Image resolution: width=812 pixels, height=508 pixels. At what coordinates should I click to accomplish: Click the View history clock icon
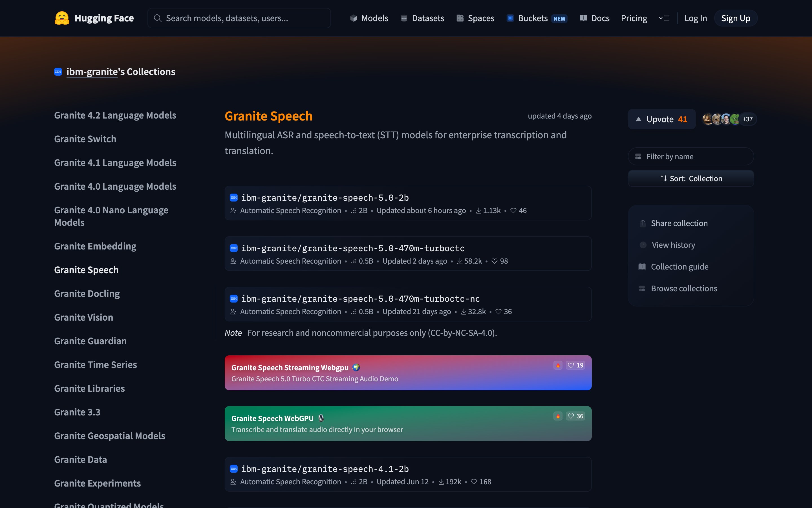pos(643,245)
